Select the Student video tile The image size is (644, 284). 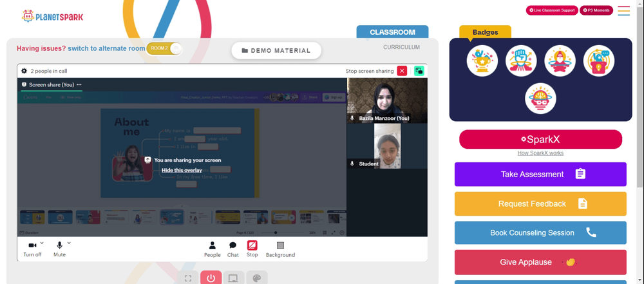pos(387,146)
